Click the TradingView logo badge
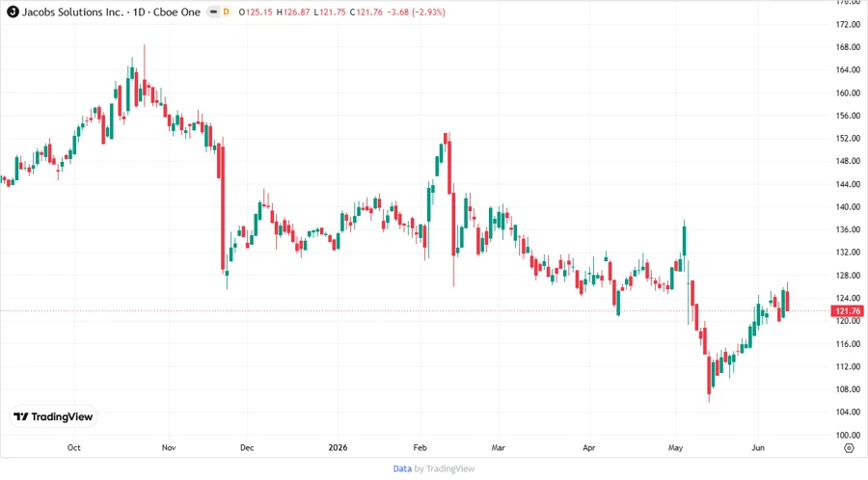Viewport: 868px width, 480px height. pyautogui.click(x=54, y=417)
